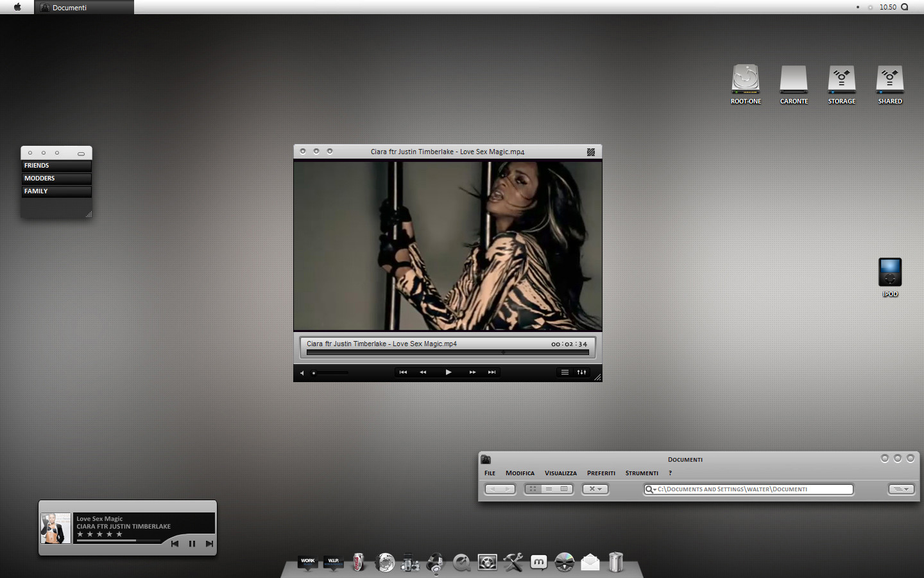
Task: Click the Apple logo in the menu bar
Action: coord(17,7)
